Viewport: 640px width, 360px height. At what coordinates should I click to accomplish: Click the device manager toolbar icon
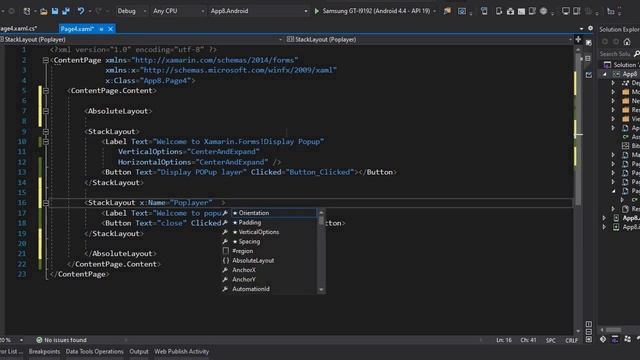(x=499, y=11)
